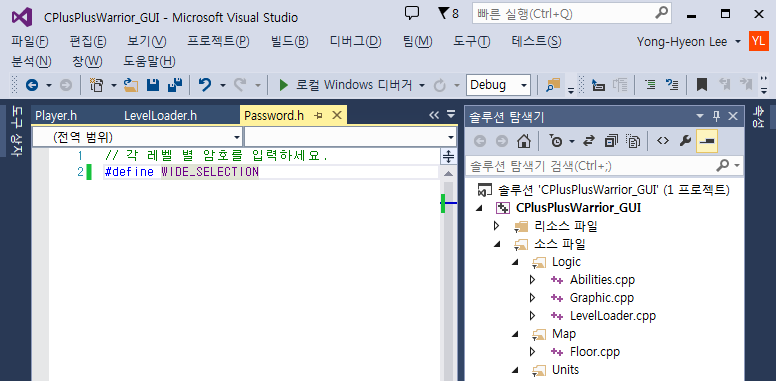Viewport: 776px width, 381px height.
Task: Open the Yong-Hyeon Lee account dropdown
Action: (x=689, y=42)
